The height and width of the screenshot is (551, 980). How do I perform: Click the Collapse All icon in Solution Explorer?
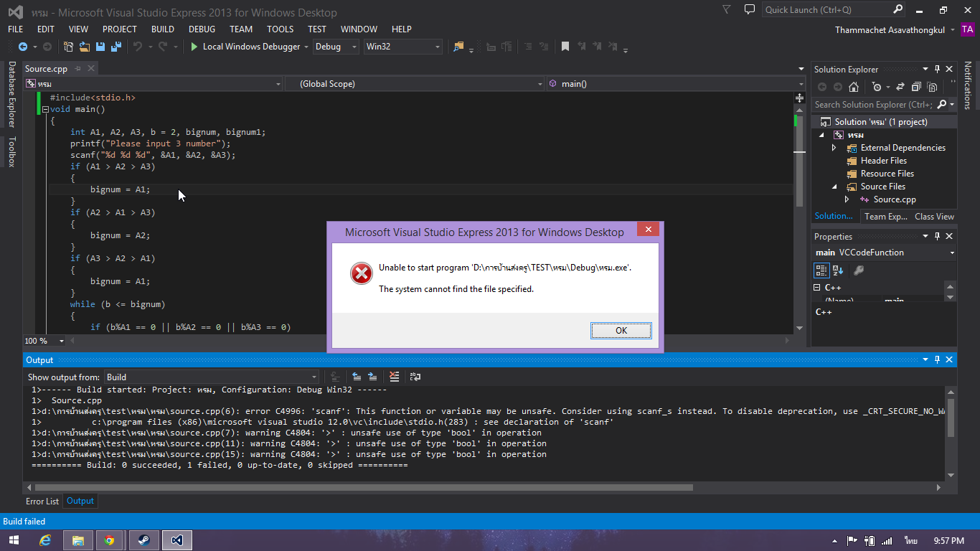(916, 87)
